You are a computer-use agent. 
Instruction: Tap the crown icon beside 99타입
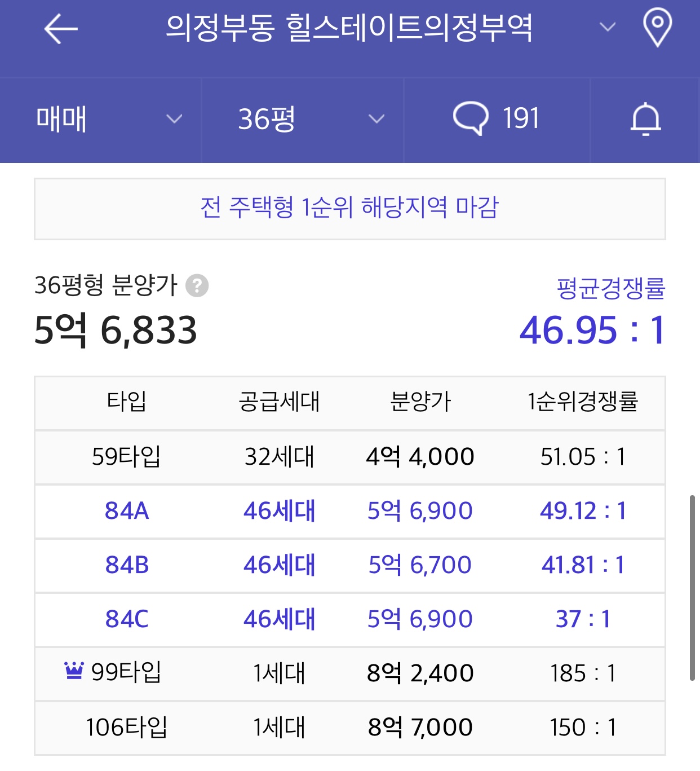point(74,671)
